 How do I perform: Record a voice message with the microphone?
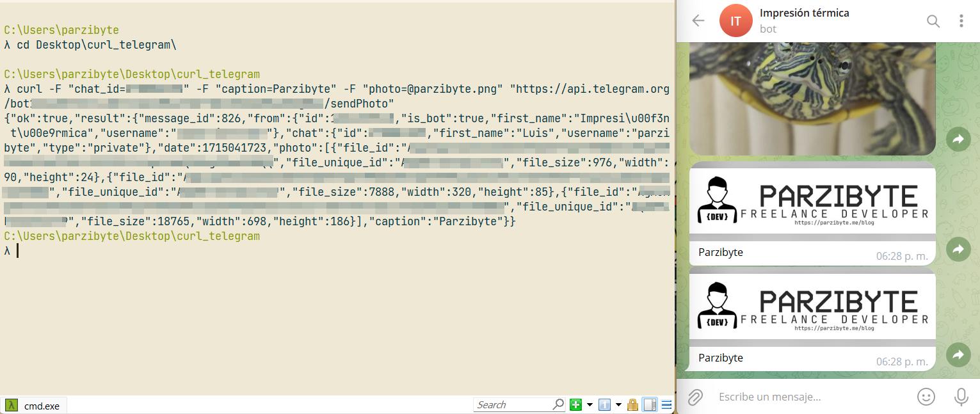point(961,397)
